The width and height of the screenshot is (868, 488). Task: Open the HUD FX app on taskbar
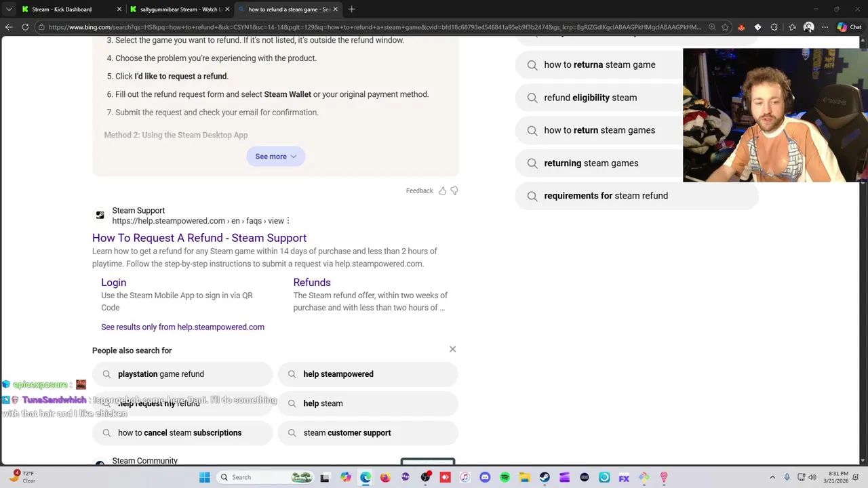(x=624, y=477)
